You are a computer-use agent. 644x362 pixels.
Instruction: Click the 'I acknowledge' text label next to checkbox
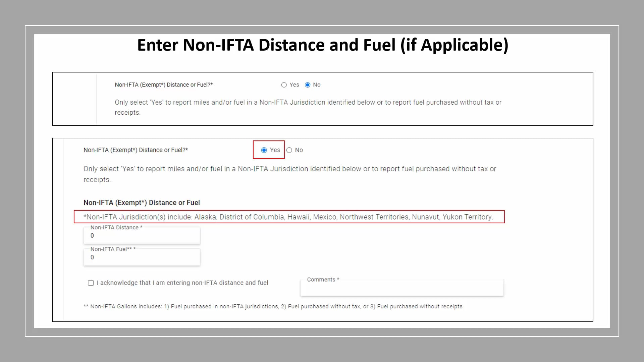click(182, 283)
